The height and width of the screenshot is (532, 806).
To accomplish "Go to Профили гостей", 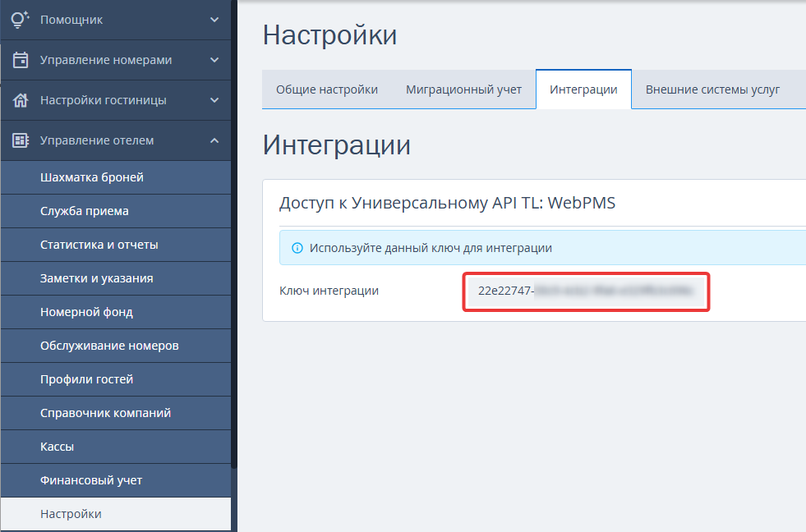I will [x=116, y=379].
